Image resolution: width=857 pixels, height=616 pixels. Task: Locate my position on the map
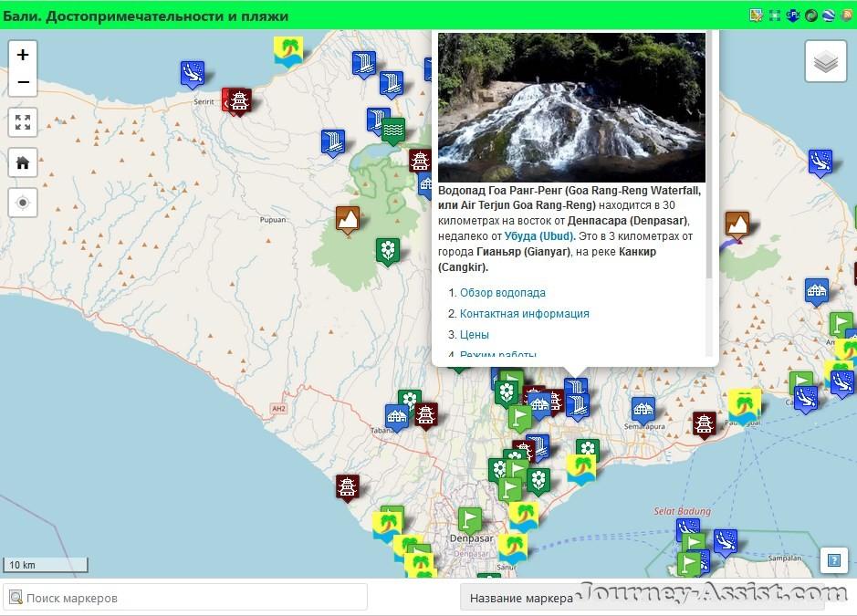[23, 203]
